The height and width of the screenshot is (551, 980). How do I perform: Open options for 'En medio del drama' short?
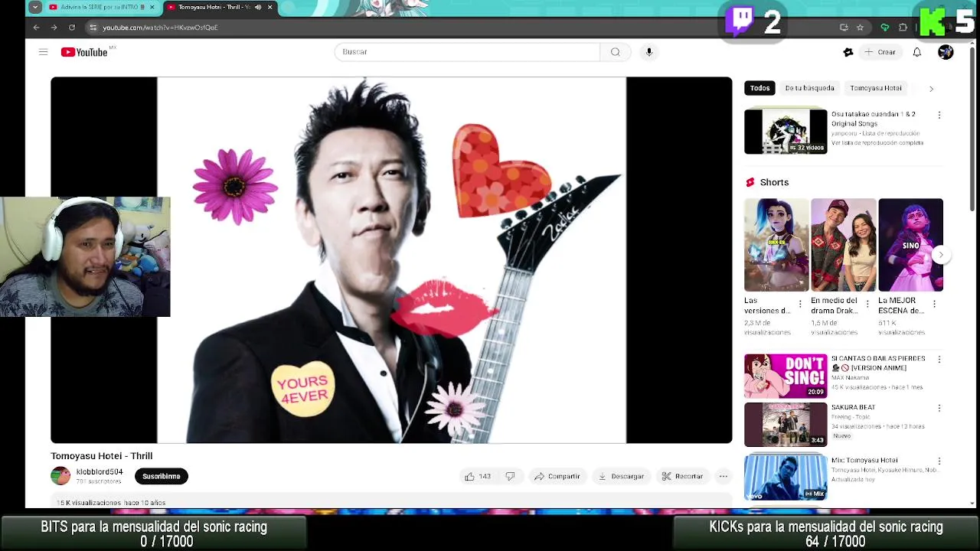867,304
